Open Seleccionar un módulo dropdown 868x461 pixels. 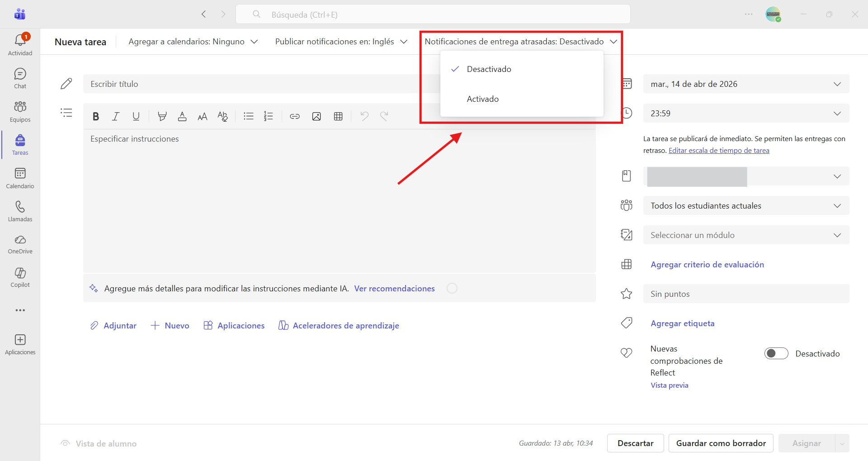click(x=746, y=235)
